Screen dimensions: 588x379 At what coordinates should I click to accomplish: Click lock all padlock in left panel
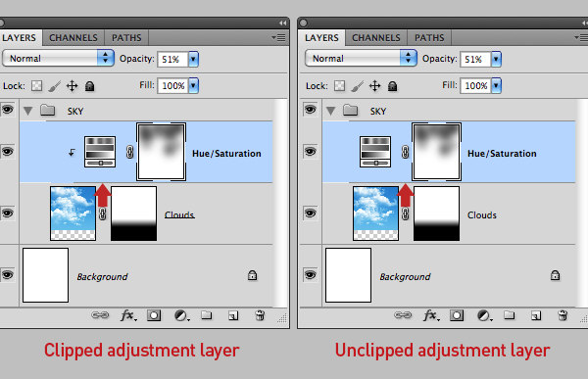point(89,86)
